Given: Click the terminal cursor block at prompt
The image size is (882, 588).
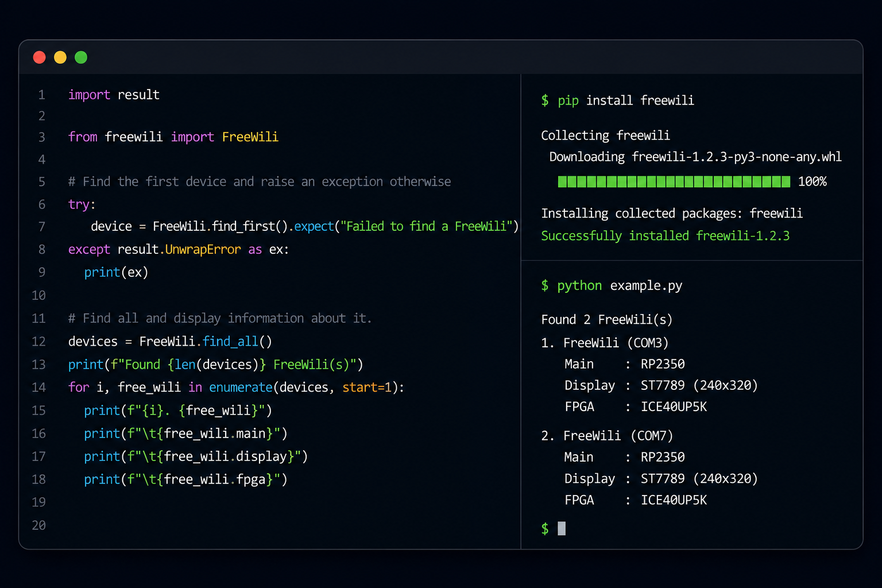Looking at the screenshot, I should tap(562, 528).
